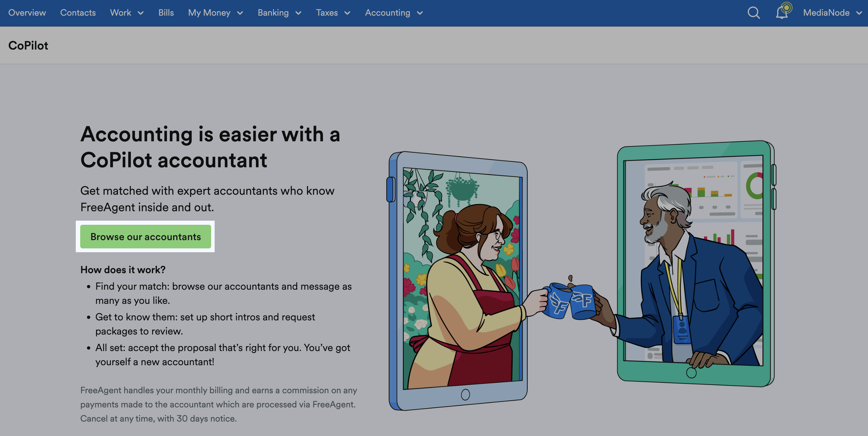
Task: Open the Contacts page
Action: pos(78,13)
